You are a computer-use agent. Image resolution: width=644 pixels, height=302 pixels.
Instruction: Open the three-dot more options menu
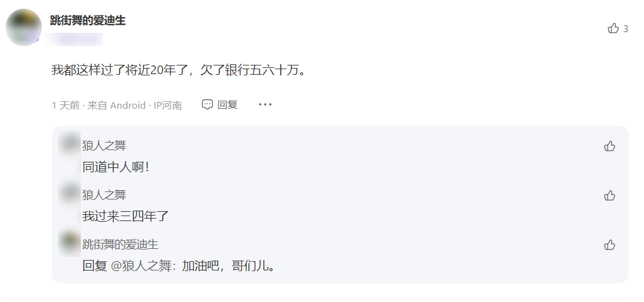pyautogui.click(x=265, y=104)
